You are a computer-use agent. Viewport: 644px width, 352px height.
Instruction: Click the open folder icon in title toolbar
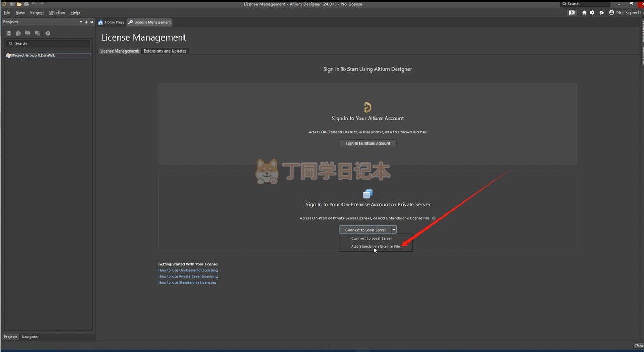coord(18,4)
